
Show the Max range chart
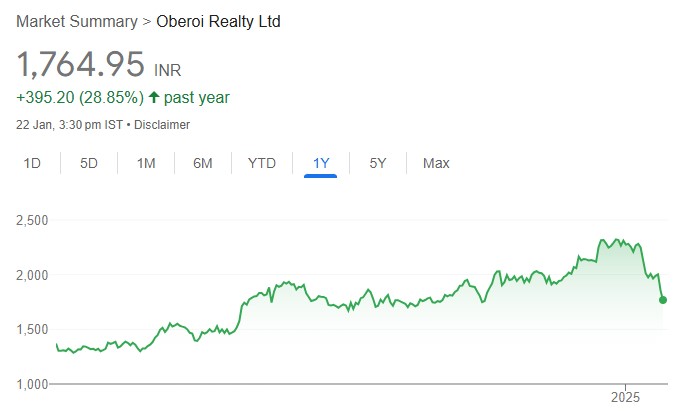(436, 163)
